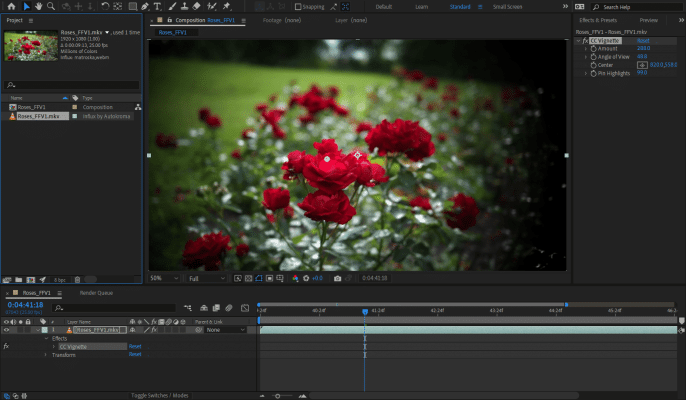Open the Preview panel tab

[649, 19]
